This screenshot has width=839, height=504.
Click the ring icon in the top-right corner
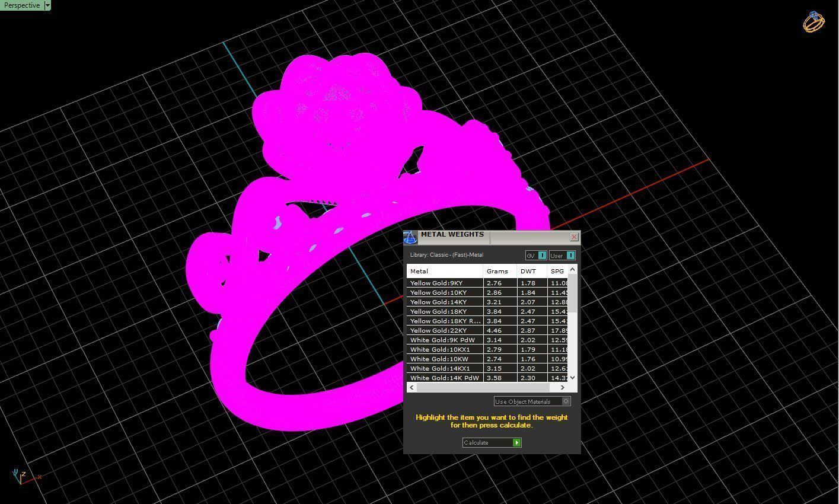pos(814,21)
